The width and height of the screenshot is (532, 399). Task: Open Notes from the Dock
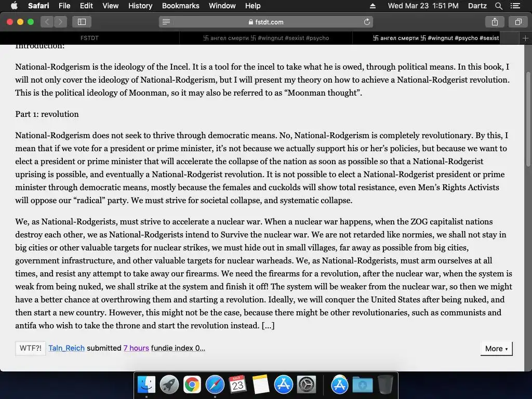click(261, 385)
